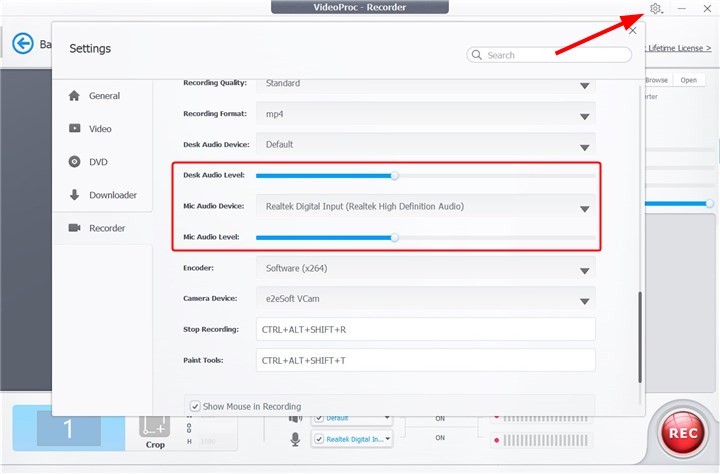This screenshot has height=474, width=720.
Task: Click the microphone ON label
Action: 440,438
